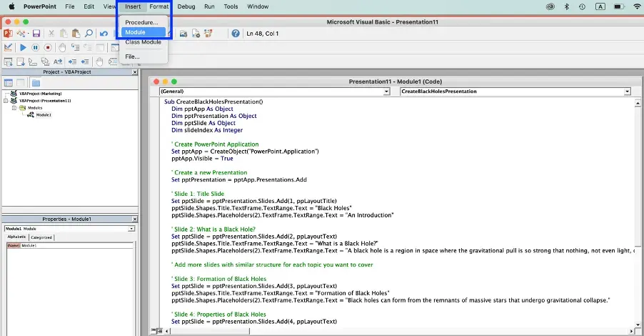Toggle Folders view in Project panel

click(x=35, y=83)
